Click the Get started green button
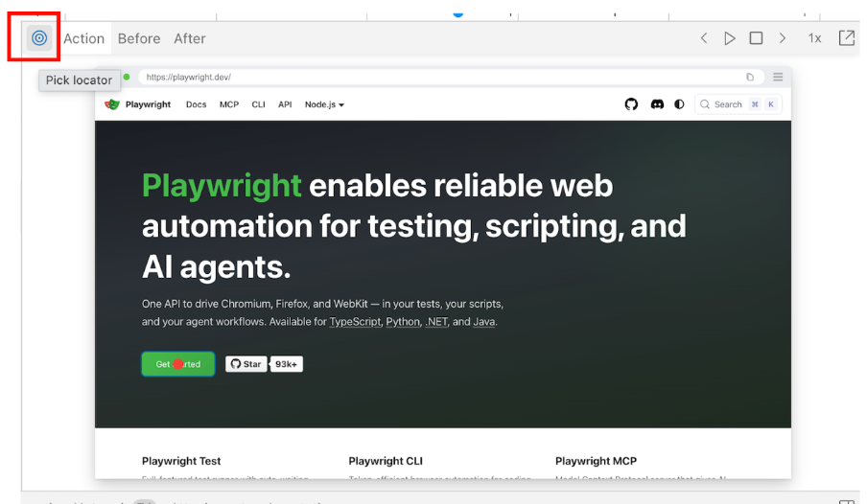 pyautogui.click(x=178, y=364)
